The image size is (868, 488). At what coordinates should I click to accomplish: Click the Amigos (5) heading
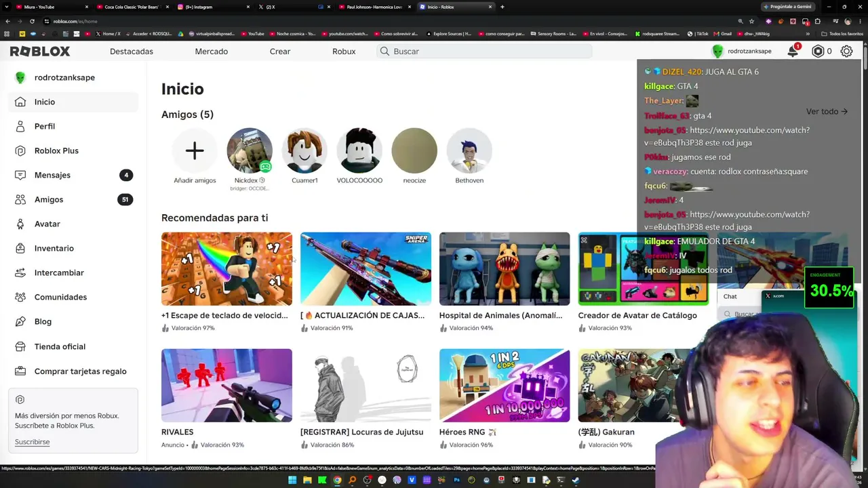point(187,115)
